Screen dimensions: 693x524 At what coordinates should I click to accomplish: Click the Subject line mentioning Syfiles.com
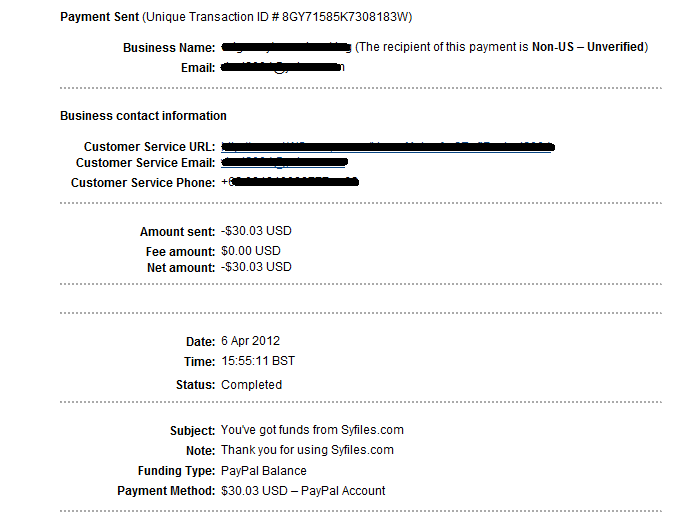pos(312,430)
